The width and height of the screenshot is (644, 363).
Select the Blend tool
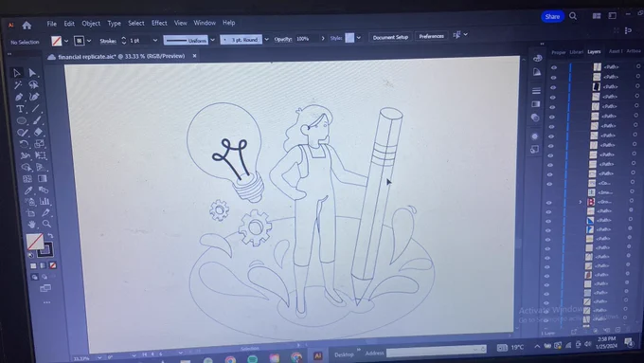[44, 190]
